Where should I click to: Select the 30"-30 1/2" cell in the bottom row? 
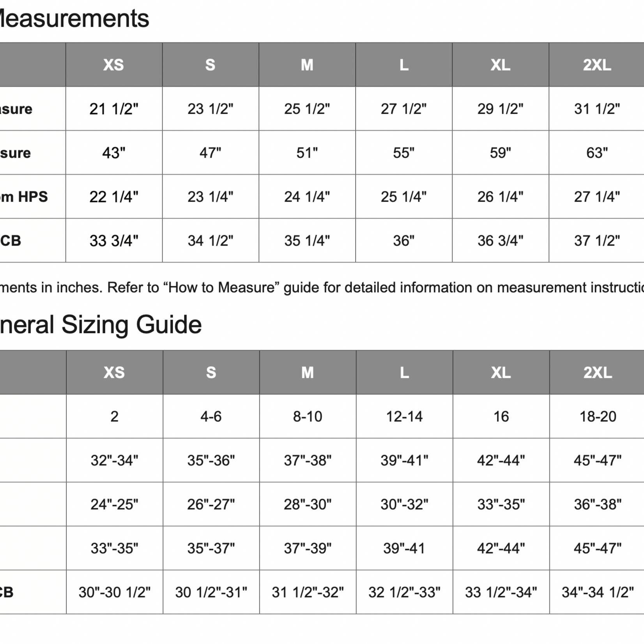(114, 593)
